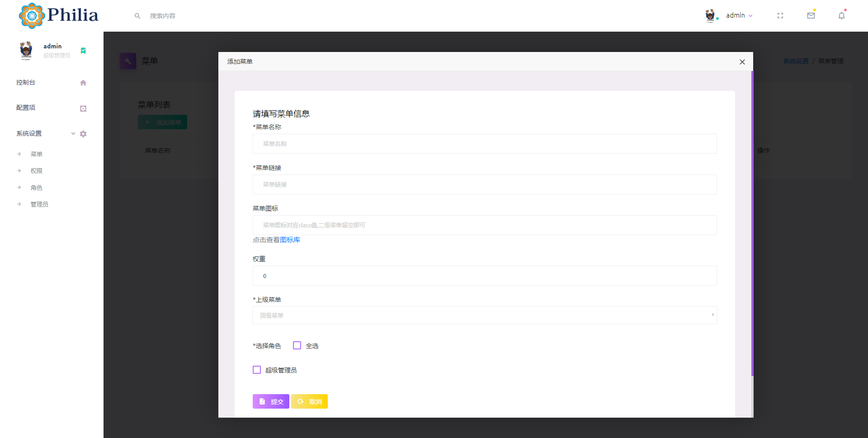
Task: Check the 全选 checkbox
Action: [x=297, y=345]
